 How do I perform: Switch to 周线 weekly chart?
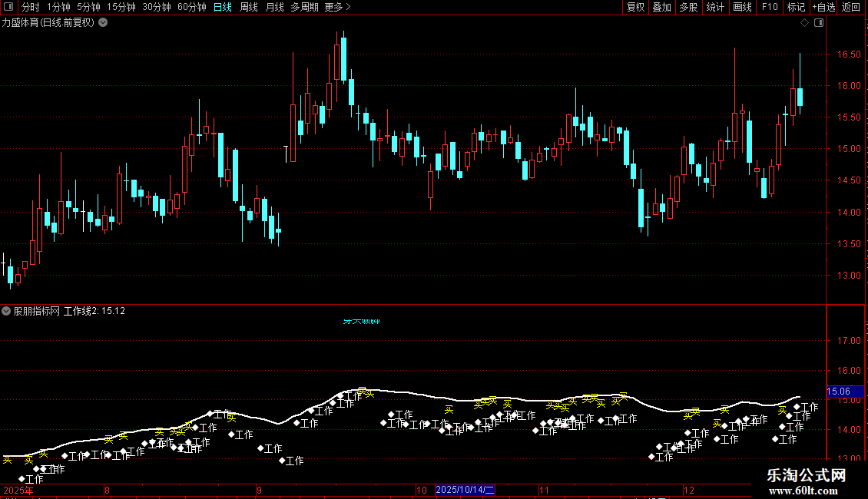pos(249,7)
